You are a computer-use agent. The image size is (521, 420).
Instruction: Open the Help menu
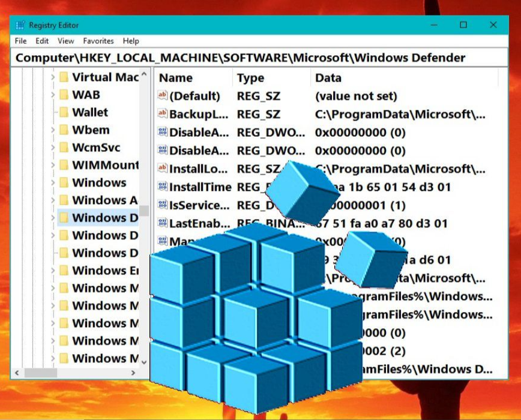131,41
